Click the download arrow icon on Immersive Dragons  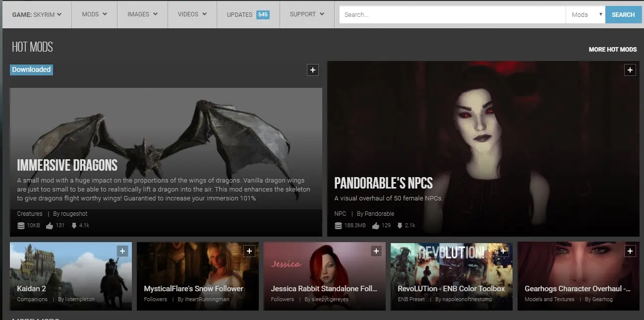pos(74,226)
